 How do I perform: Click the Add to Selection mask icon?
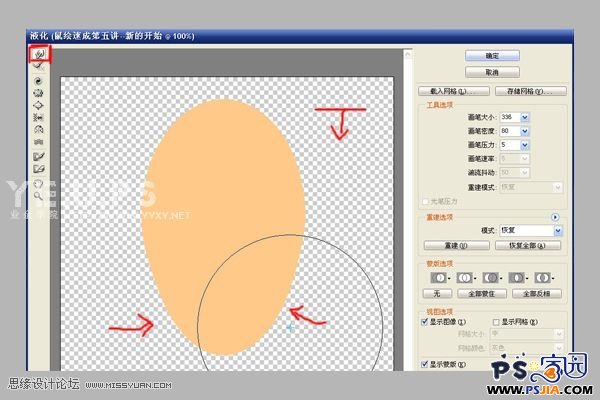coord(465,278)
